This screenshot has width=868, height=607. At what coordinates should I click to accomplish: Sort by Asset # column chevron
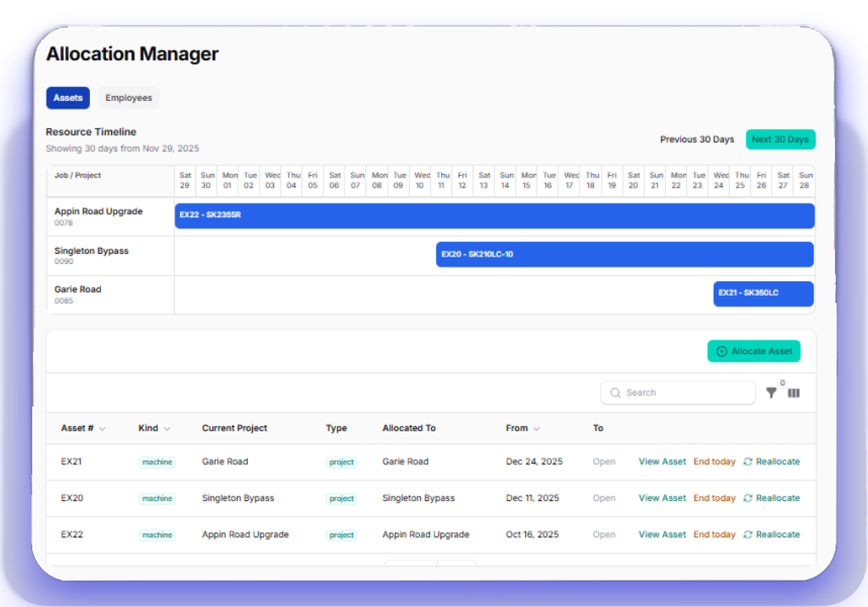103,429
